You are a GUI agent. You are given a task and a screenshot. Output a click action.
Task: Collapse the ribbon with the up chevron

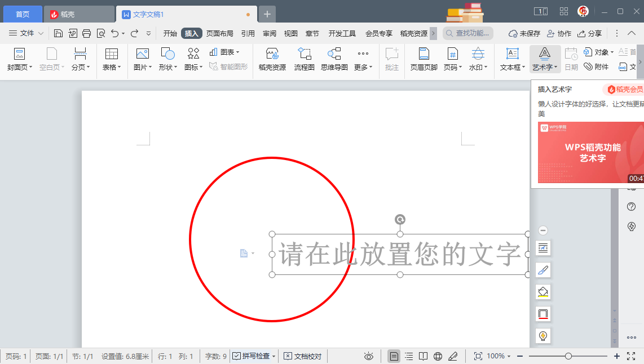pyautogui.click(x=632, y=34)
